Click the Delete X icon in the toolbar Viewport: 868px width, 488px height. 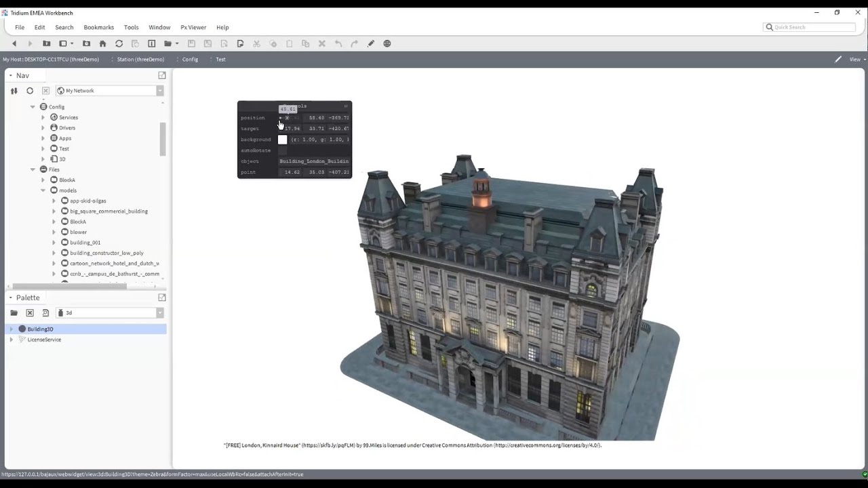pos(321,43)
